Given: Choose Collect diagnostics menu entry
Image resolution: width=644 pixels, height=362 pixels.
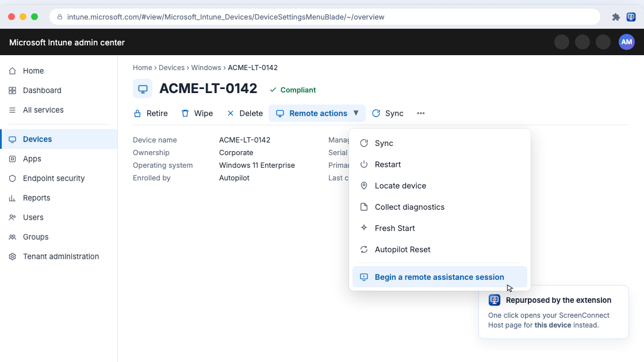Looking at the screenshot, I should point(440,207).
